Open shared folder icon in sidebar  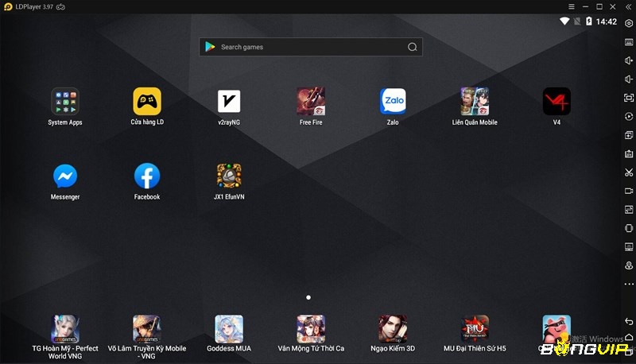tap(629, 247)
